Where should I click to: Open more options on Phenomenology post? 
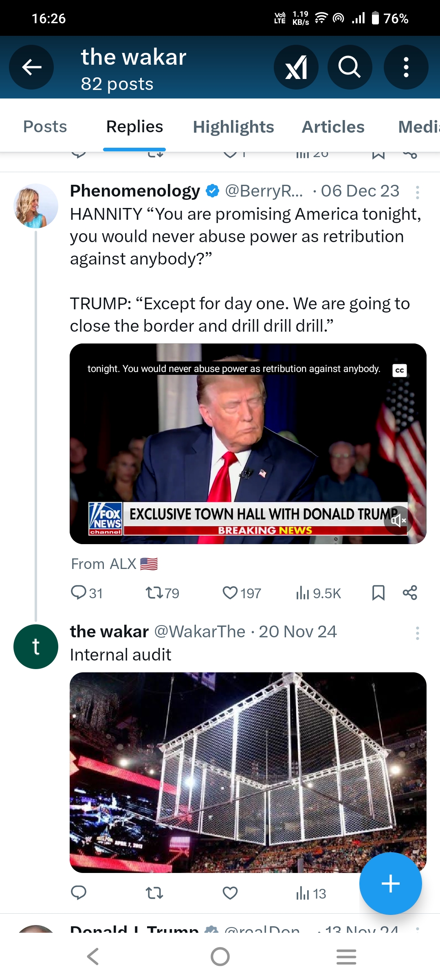[x=417, y=192]
